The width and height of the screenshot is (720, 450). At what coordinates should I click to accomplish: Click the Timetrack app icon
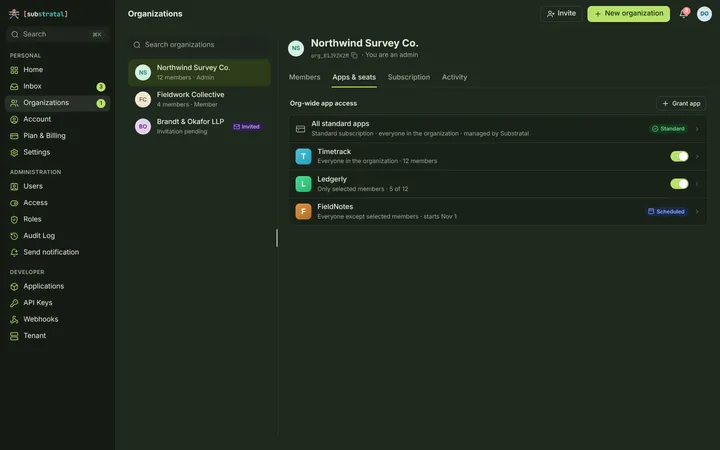coord(303,157)
